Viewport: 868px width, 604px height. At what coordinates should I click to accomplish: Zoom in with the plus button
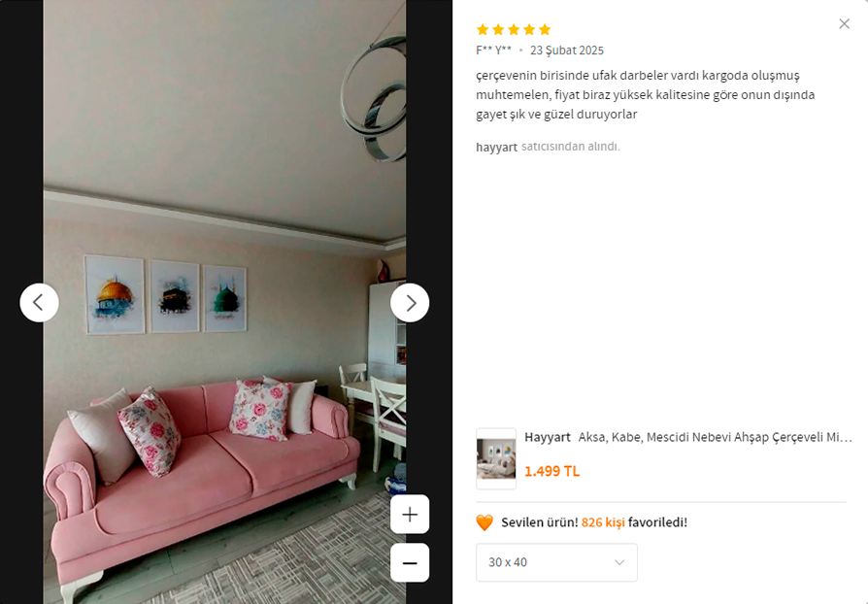click(x=410, y=515)
